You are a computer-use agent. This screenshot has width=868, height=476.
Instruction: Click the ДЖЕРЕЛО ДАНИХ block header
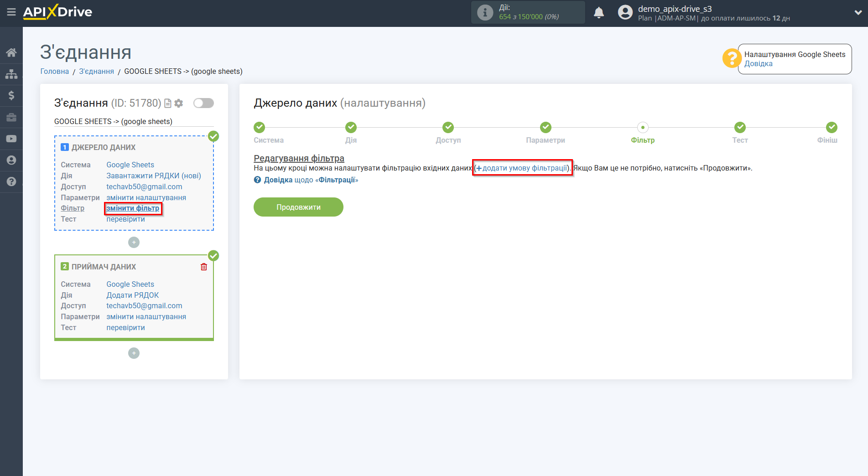click(104, 148)
